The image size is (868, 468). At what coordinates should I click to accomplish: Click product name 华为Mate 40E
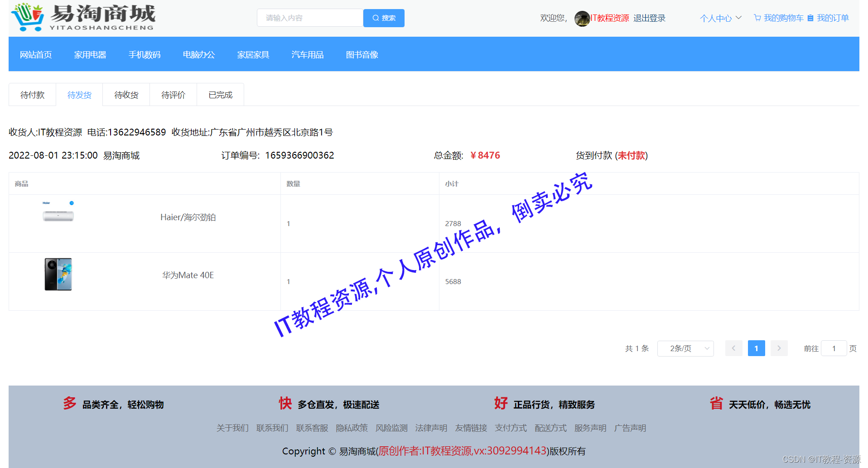(x=188, y=275)
